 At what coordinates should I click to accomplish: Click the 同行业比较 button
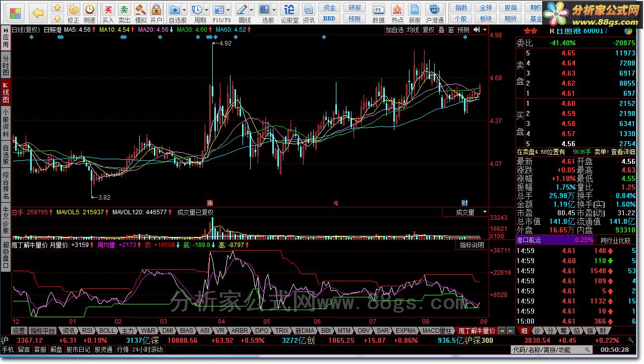(615, 240)
